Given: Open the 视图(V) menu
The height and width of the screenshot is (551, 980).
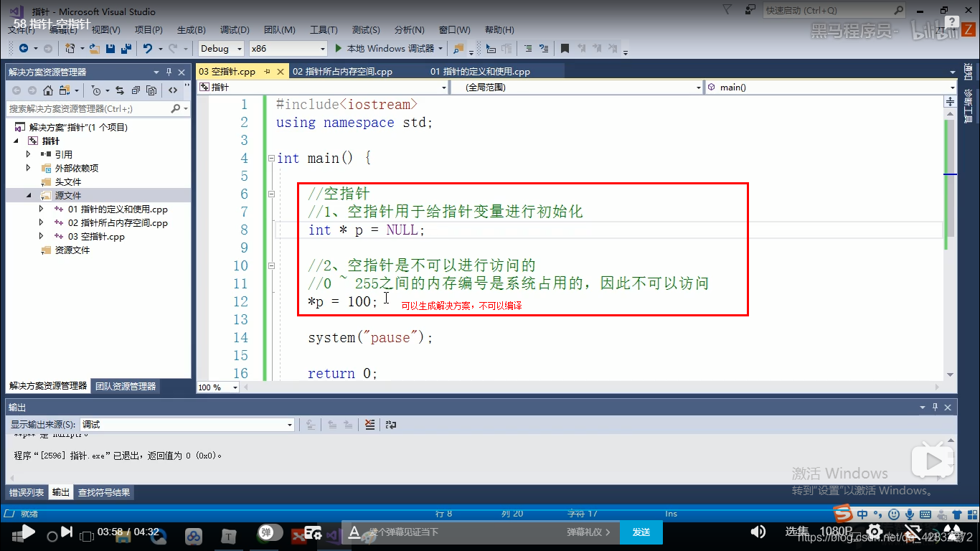Looking at the screenshot, I should click(106, 30).
